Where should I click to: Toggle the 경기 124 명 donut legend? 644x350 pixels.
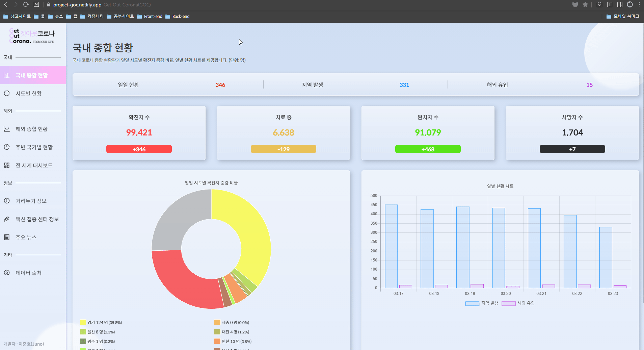pyautogui.click(x=101, y=322)
